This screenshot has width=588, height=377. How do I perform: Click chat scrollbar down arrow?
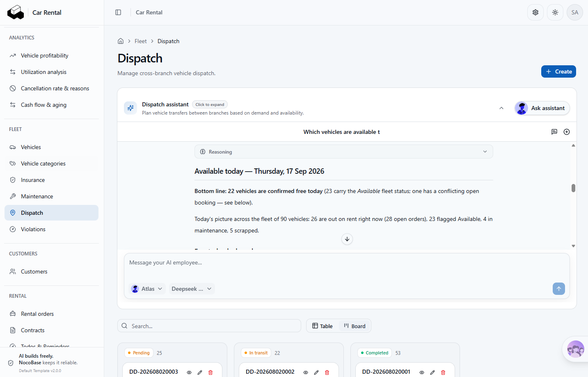(x=573, y=246)
